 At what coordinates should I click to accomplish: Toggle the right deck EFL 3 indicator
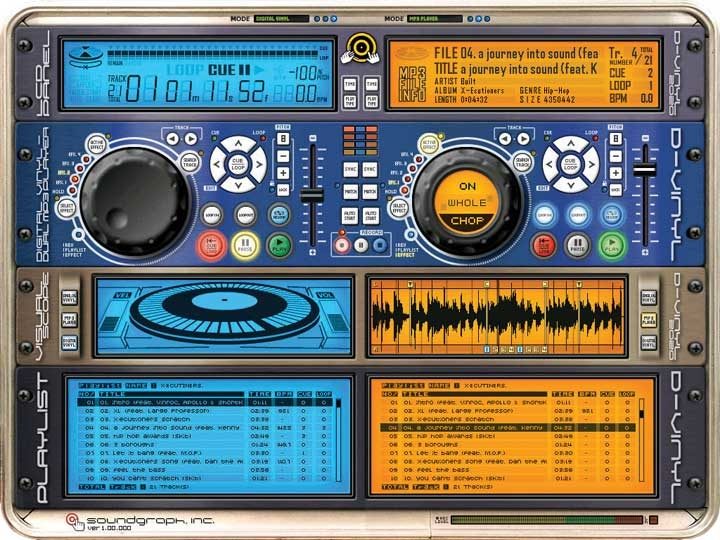click(x=413, y=166)
